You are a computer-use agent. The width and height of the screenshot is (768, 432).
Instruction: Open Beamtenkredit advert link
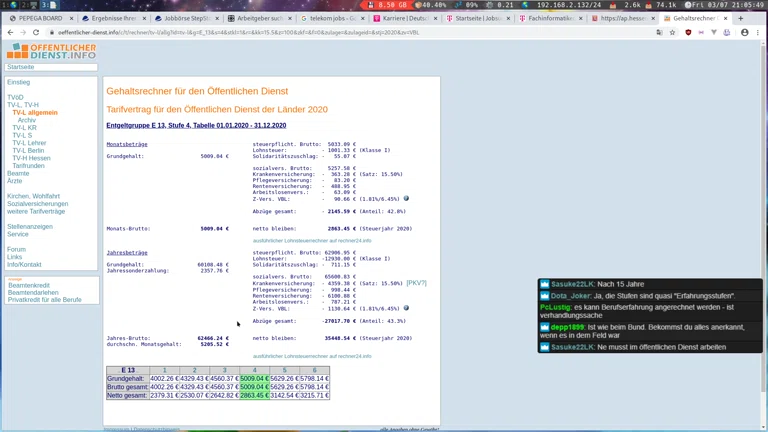pyautogui.click(x=29, y=285)
